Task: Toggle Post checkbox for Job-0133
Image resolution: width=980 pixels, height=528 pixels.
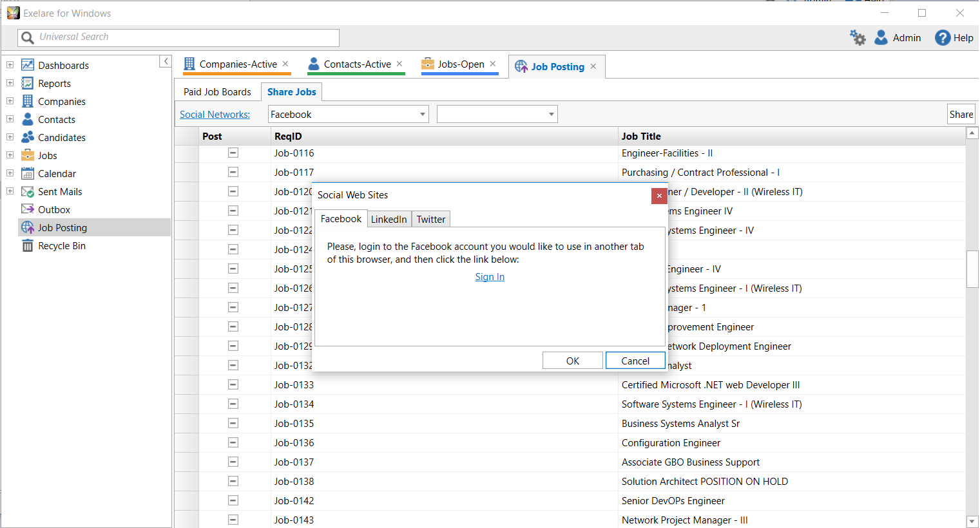Action: (x=233, y=384)
